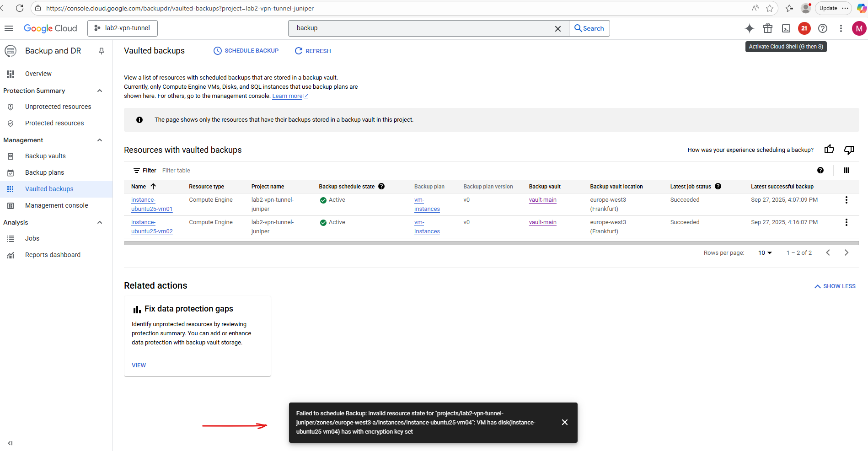This screenshot has width=868, height=451.
Task: Sort table by Name column arrow
Action: (x=153, y=186)
